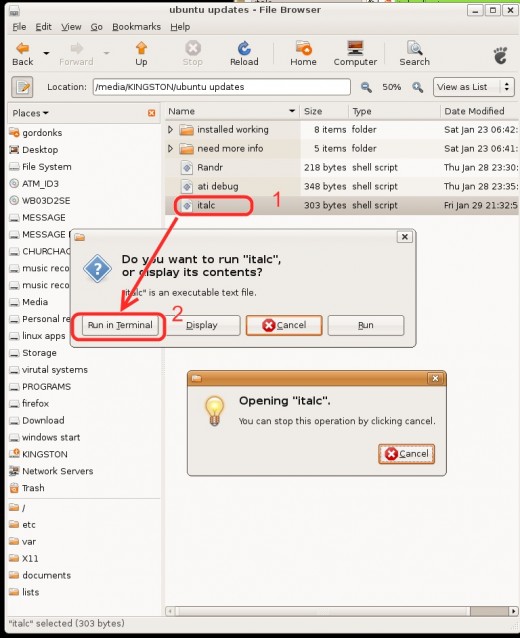520x638 pixels.
Task: Click Run in Terminal button
Action: tap(120, 325)
